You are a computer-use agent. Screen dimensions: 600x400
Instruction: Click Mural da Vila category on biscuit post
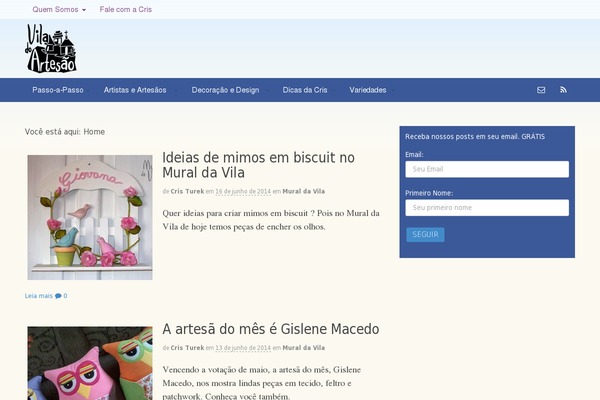tap(303, 191)
